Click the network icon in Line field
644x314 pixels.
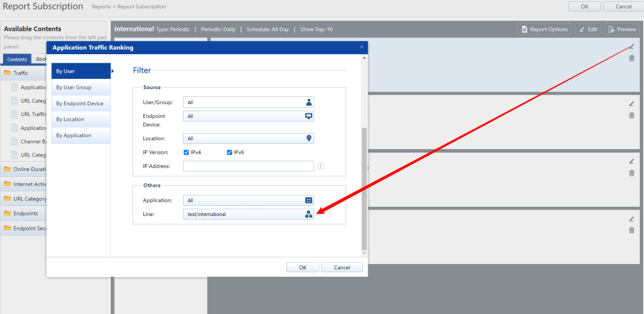(309, 214)
